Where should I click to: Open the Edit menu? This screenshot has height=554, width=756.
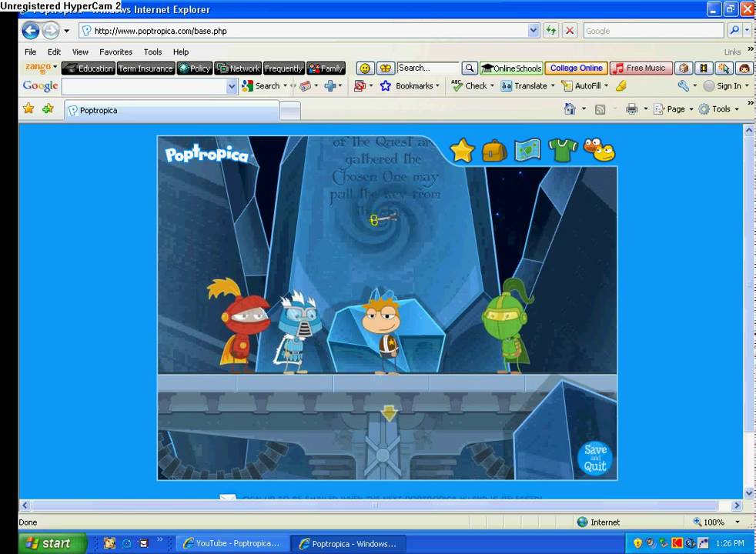point(54,52)
